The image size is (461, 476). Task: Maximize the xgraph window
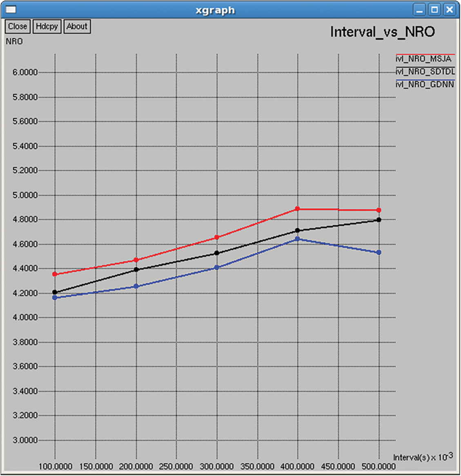[x=434, y=10]
